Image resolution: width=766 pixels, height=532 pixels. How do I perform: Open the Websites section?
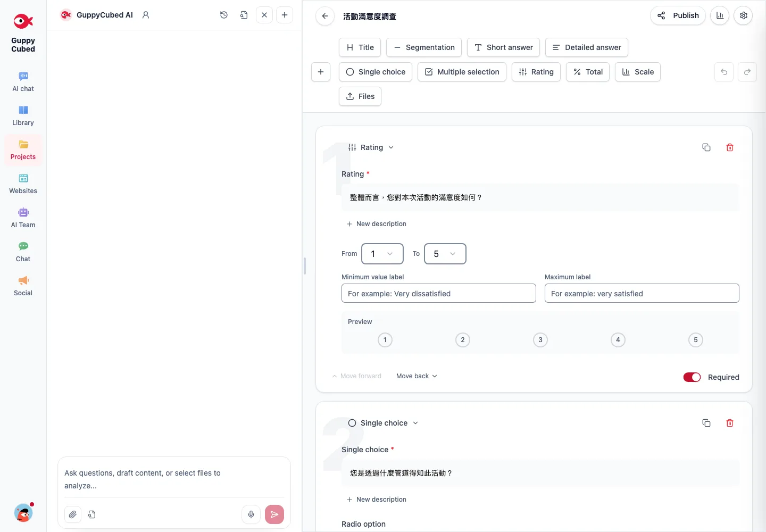[x=23, y=184]
